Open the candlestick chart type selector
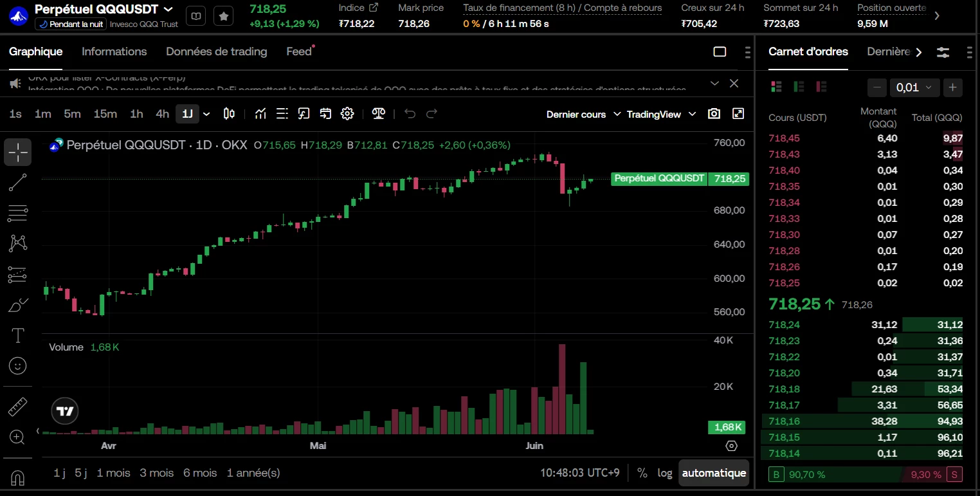Image resolution: width=980 pixels, height=496 pixels. coord(229,114)
